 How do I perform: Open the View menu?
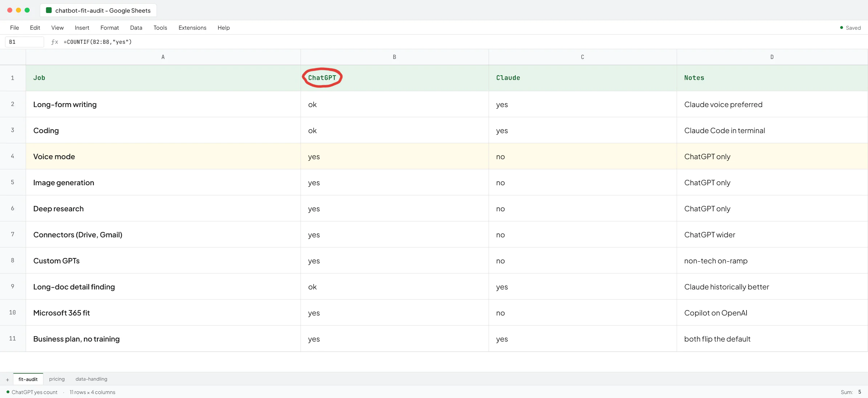[x=58, y=27]
